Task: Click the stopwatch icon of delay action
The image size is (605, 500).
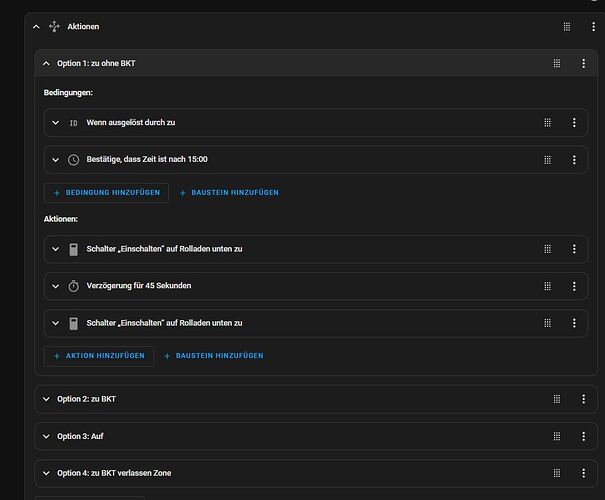Action: pyautogui.click(x=73, y=286)
